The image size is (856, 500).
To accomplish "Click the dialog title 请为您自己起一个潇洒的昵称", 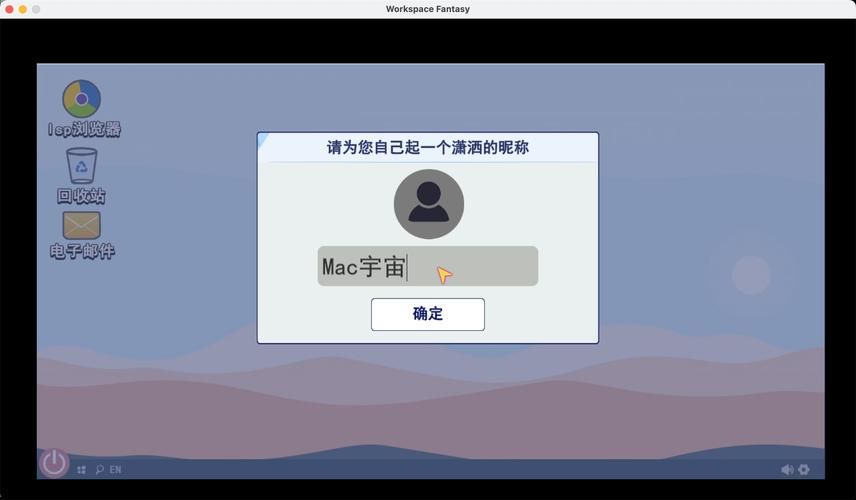I will pos(428,148).
